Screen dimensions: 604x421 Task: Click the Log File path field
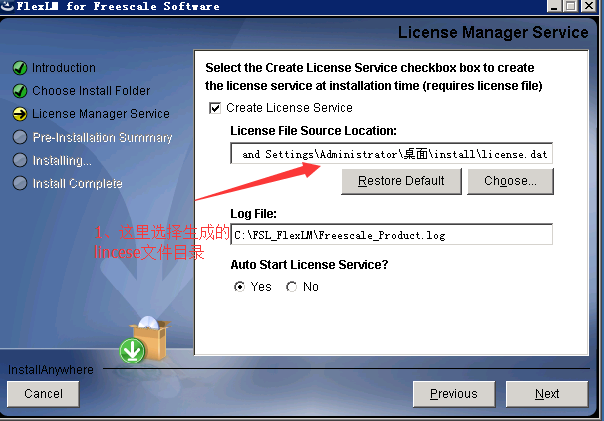(x=391, y=234)
